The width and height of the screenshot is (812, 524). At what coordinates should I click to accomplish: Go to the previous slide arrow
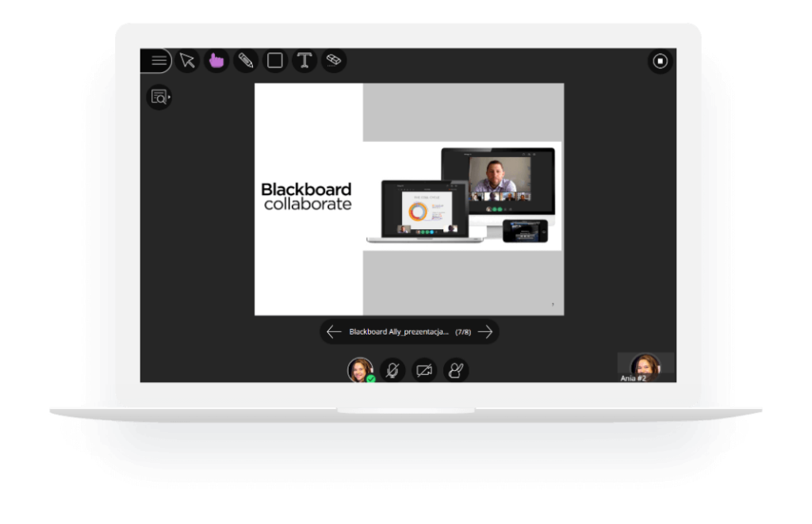(334, 331)
